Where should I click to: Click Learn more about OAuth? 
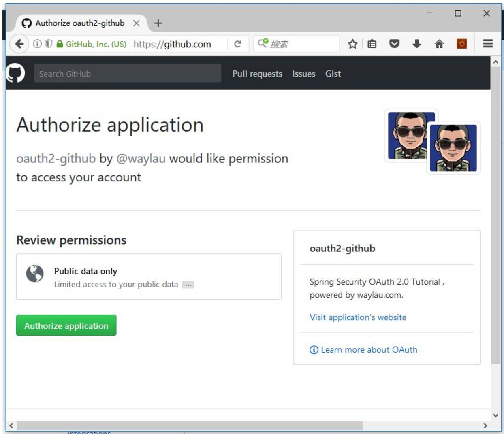[369, 350]
